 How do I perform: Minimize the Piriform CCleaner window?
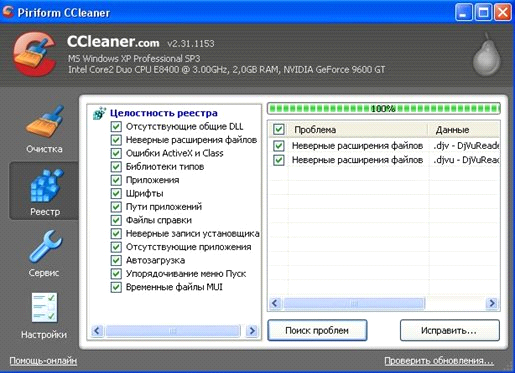463,13
